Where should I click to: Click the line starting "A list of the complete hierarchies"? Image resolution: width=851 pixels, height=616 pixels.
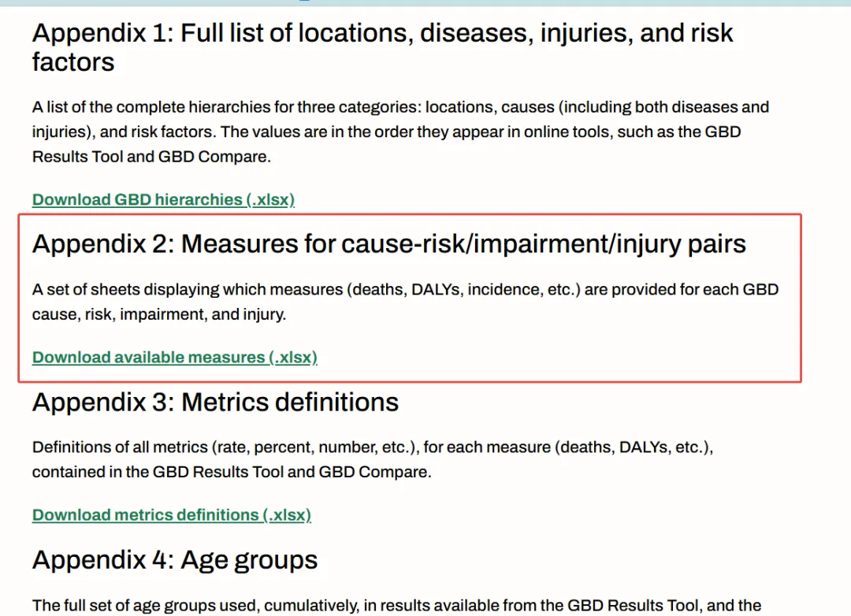pyautogui.click(x=400, y=107)
